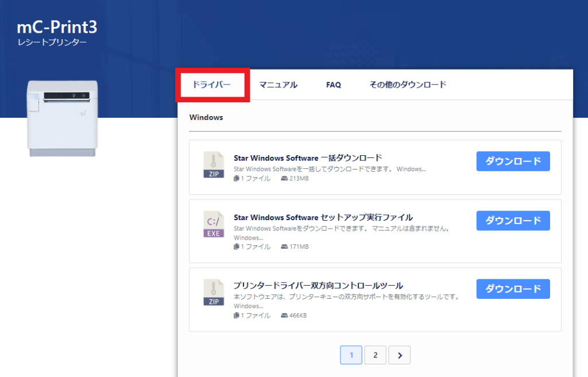Click the Windows section heading

(206, 118)
